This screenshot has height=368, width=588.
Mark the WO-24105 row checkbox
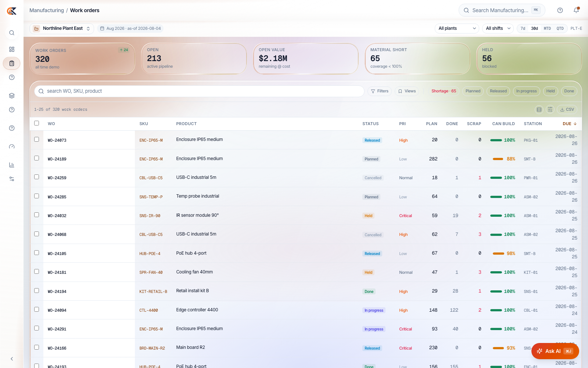pos(36,253)
